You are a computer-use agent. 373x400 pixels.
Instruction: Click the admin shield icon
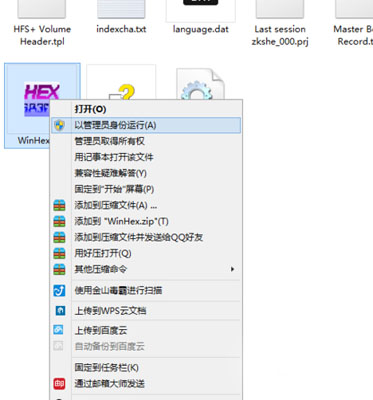point(59,125)
